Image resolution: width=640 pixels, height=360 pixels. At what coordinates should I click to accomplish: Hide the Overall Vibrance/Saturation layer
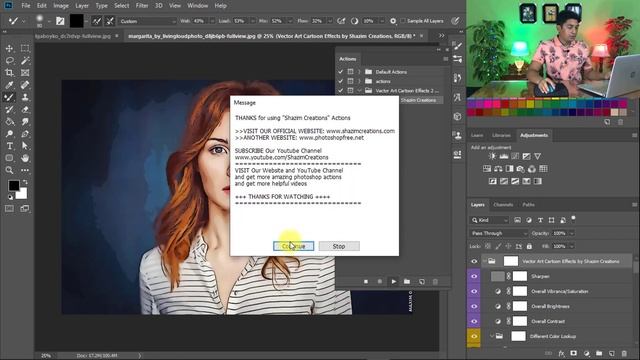(474, 291)
